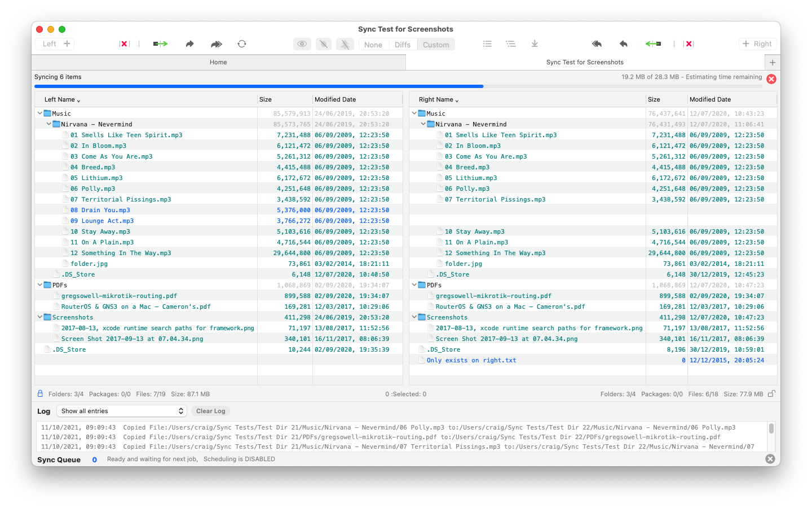812x508 pixels.
Task: Select the Diffs filter segment
Action: 402,45
